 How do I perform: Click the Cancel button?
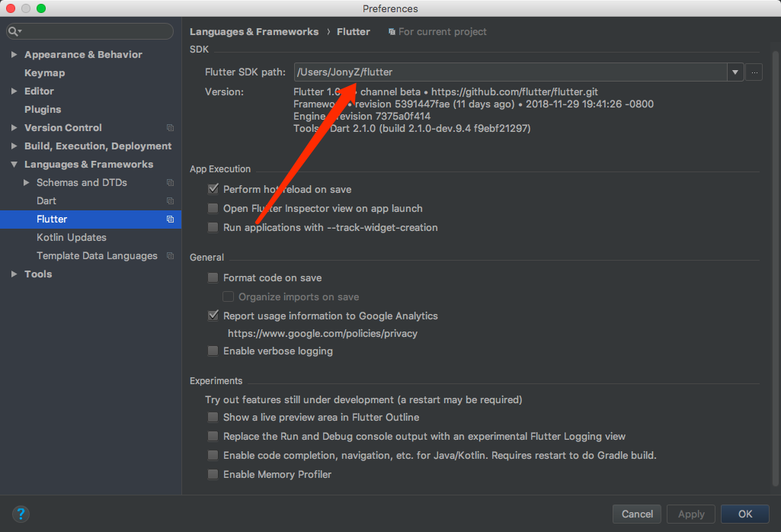coord(637,514)
